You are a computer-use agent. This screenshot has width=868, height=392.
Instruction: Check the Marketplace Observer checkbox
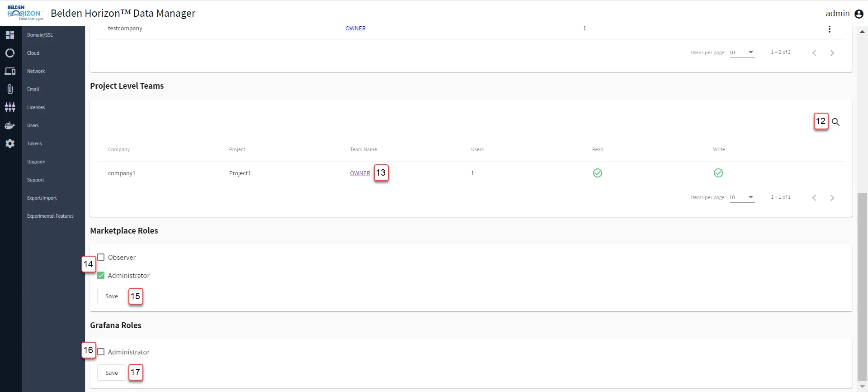click(101, 257)
